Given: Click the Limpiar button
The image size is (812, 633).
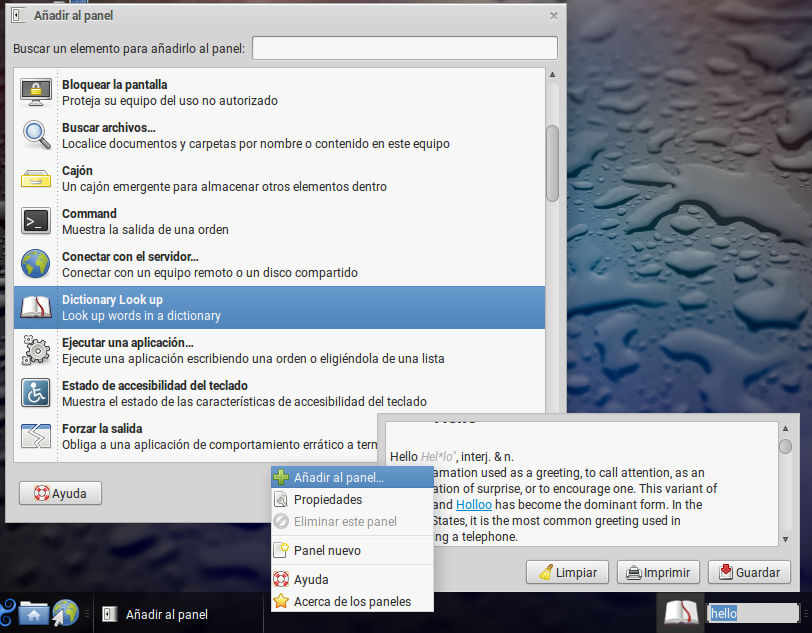Looking at the screenshot, I should coord(567,572).
